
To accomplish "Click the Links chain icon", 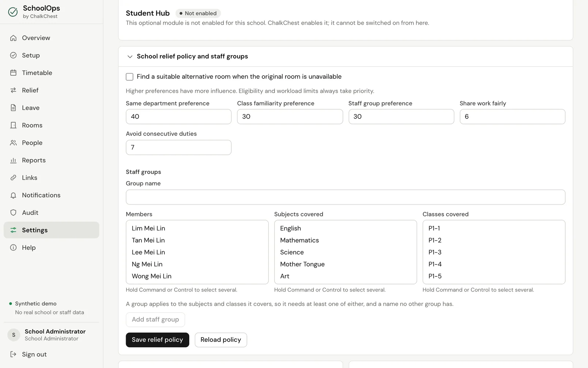I will [x=13, y=178].
